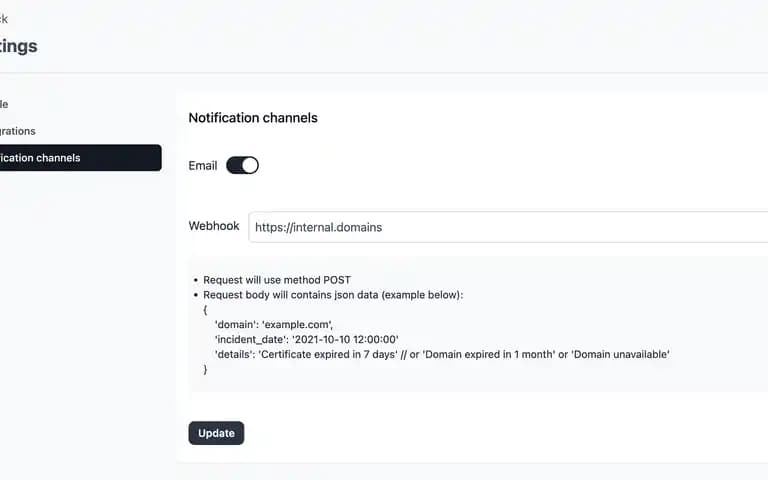Image resolution: width=768 pixels, height=480 pixels.
Task: Click the 'Domain unavailable' example text
Action: [620, 354]
